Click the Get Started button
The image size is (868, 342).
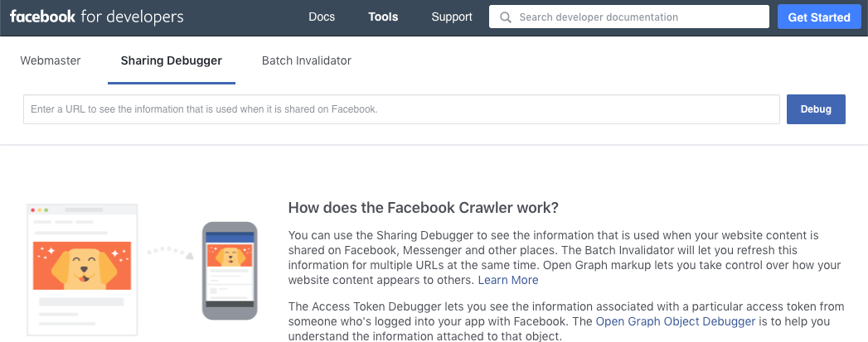click(x=819, y=17)
